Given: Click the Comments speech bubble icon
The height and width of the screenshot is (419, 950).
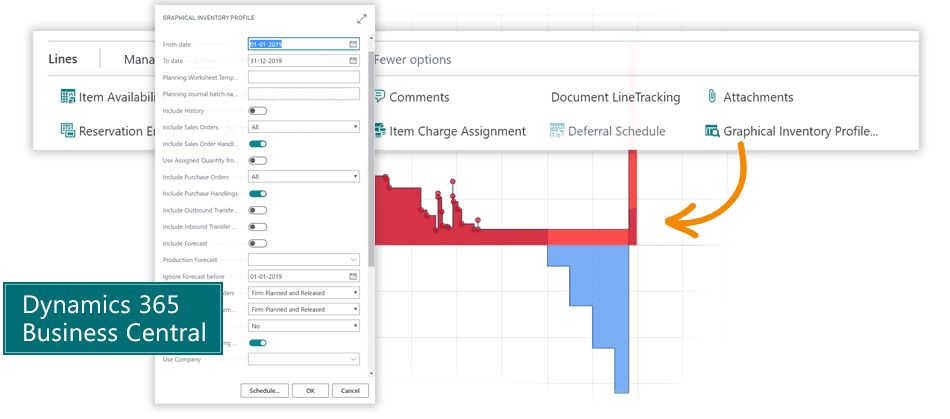Looking at the screenshot, I should coord(379,97).
